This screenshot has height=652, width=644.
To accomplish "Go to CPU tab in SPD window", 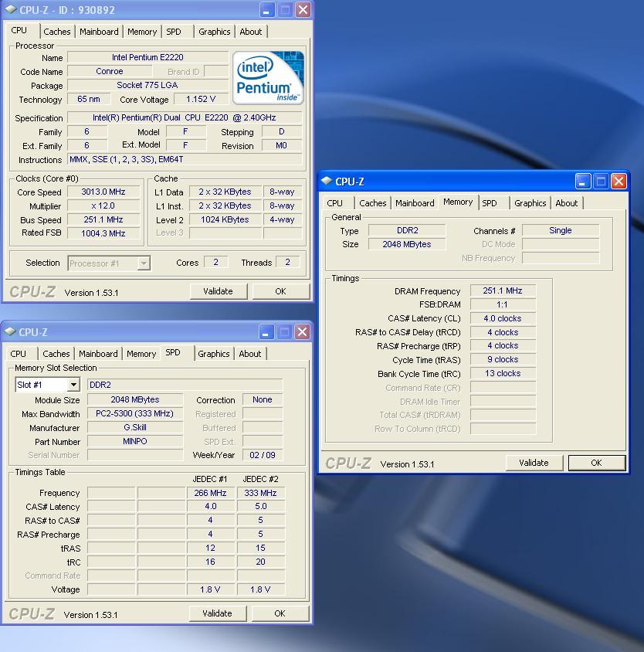I will pos(19,354).
